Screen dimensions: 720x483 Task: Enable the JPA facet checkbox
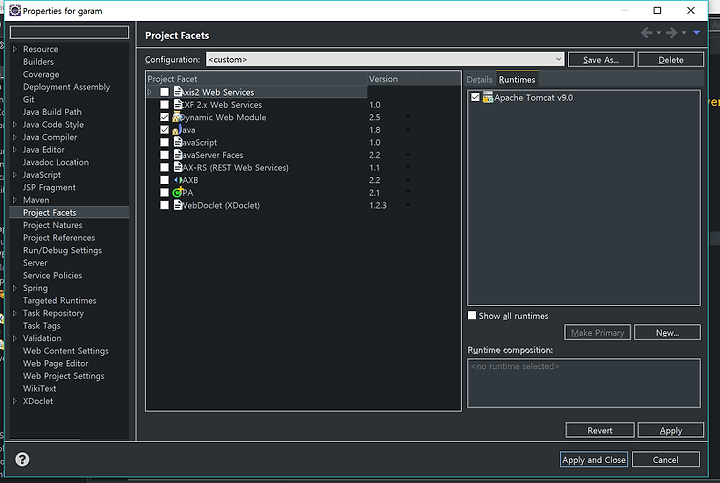164,192
